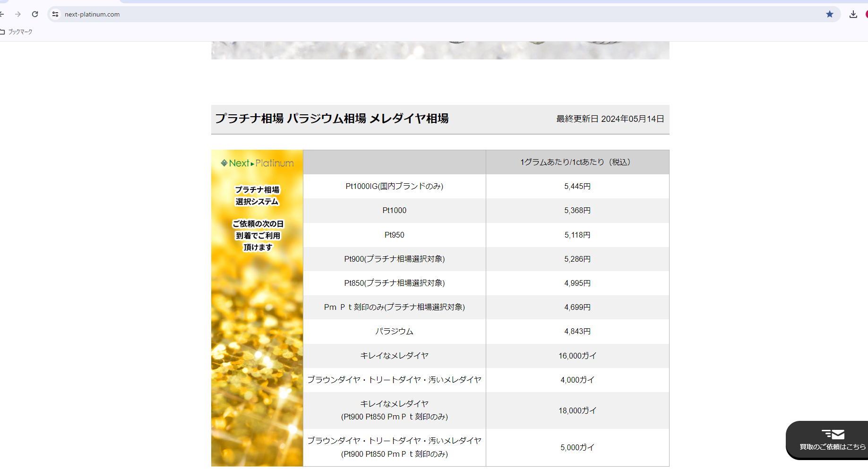This screenshot has width=868, height=470.
Task: Click the 買取のご依頼はこちら mail button
Action: pos(827,440)
